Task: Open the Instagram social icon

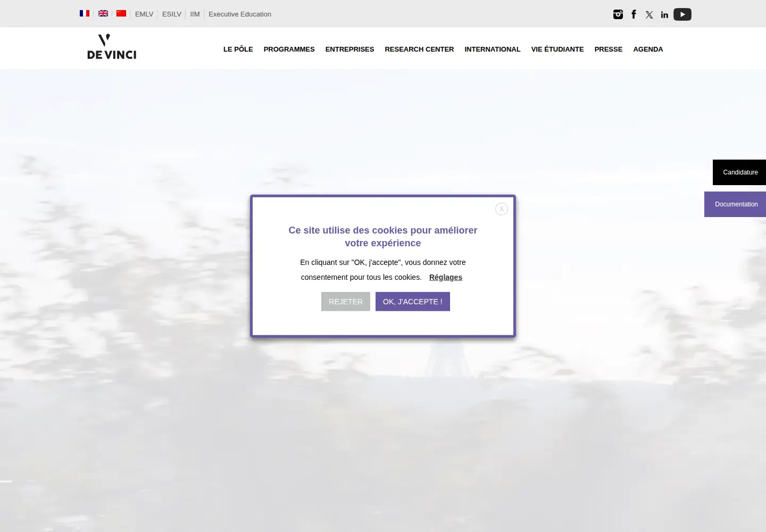Action: click(618, 14)
